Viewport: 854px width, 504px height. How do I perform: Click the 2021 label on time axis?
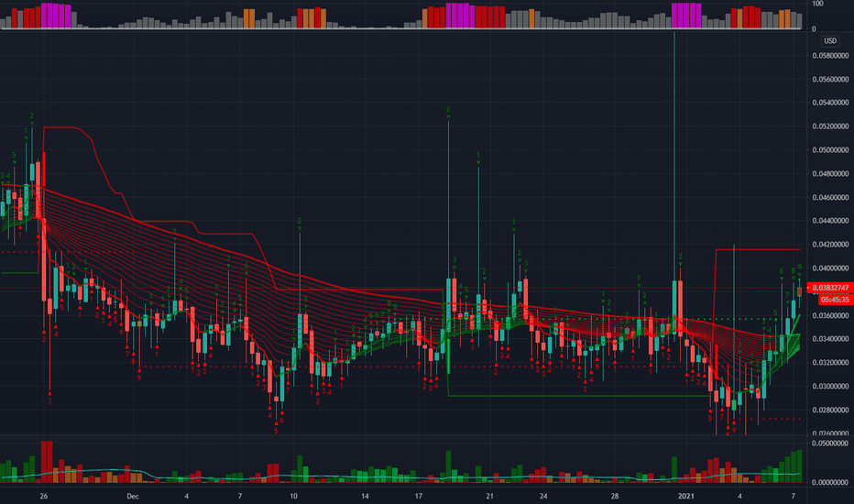[685, 496]
